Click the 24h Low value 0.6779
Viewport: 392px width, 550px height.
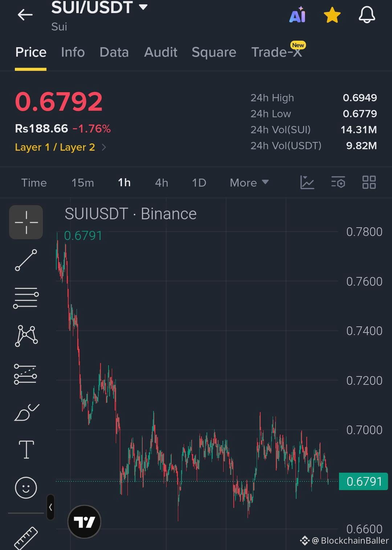click(360, 114)
